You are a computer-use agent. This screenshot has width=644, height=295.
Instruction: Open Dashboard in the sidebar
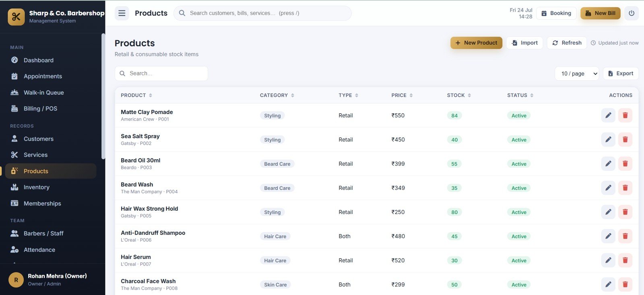coord(51,60)
